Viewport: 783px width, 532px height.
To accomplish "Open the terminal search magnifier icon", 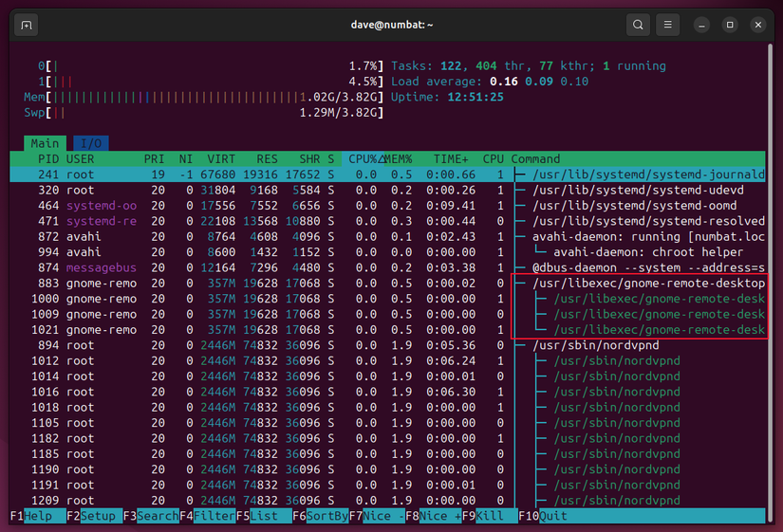I will pos(639,25).
